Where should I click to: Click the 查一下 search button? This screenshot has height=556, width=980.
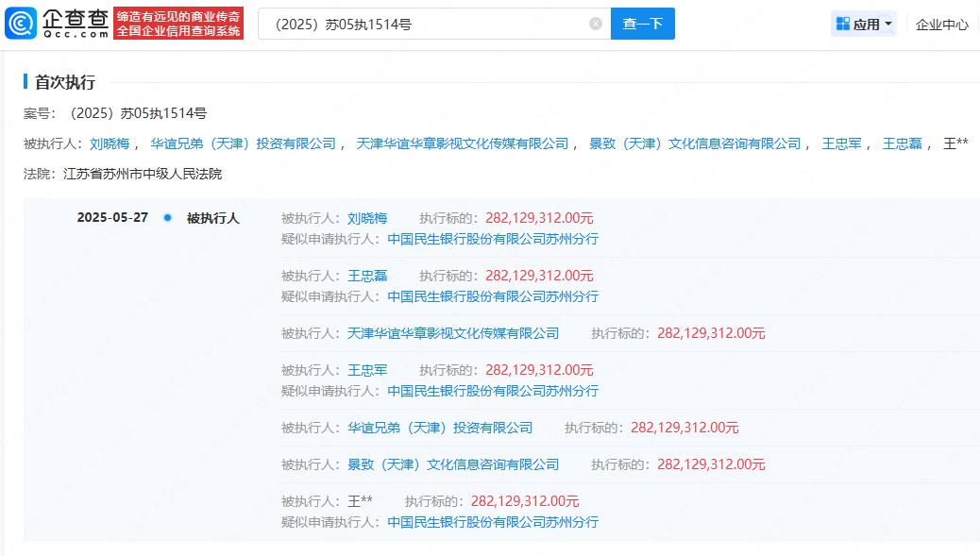[643, 24]
